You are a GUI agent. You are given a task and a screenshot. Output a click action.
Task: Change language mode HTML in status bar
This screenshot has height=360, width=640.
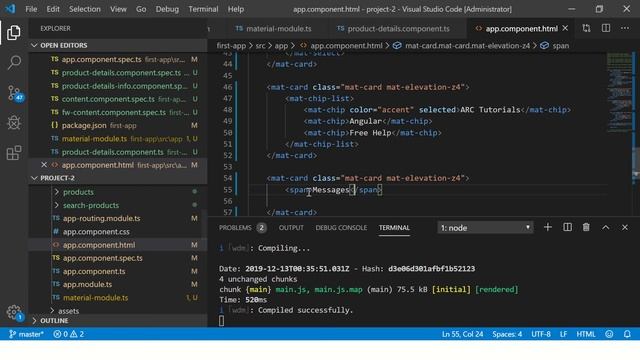pos(586,334)
